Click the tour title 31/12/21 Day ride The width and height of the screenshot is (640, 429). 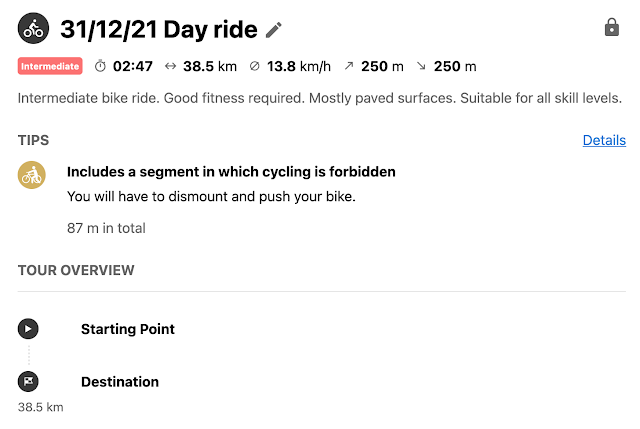click(158, 29)
